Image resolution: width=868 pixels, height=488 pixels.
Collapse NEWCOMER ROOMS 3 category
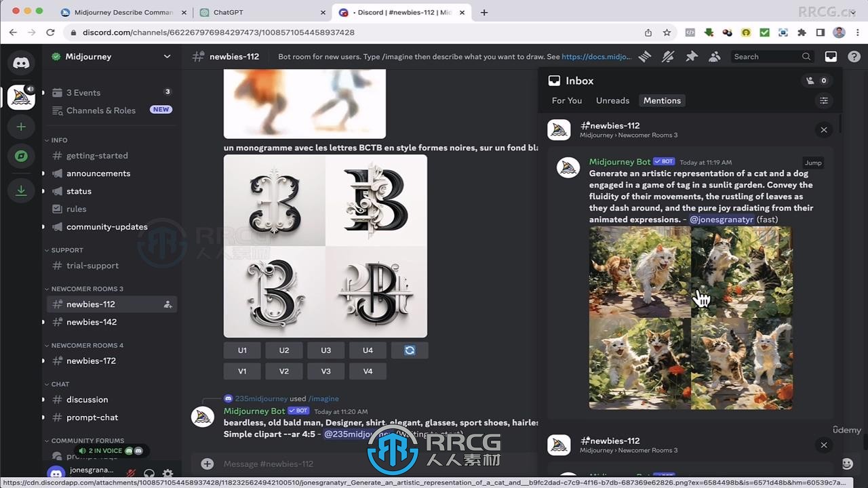click(84, 289)
